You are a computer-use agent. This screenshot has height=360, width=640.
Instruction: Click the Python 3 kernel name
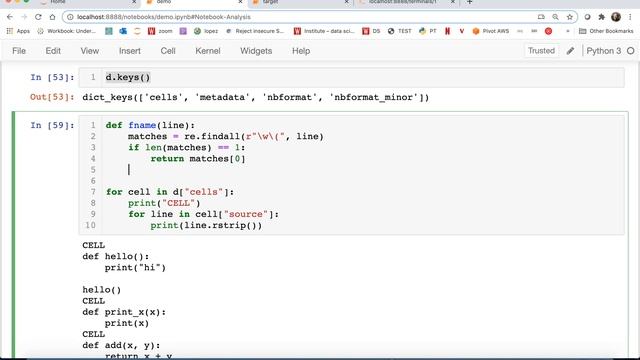[604, 51]
